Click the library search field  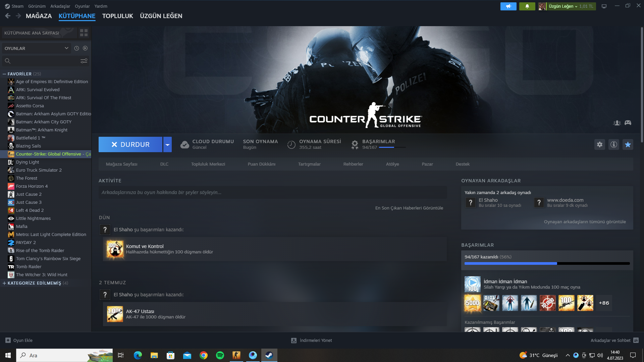[x=46, y=61]
